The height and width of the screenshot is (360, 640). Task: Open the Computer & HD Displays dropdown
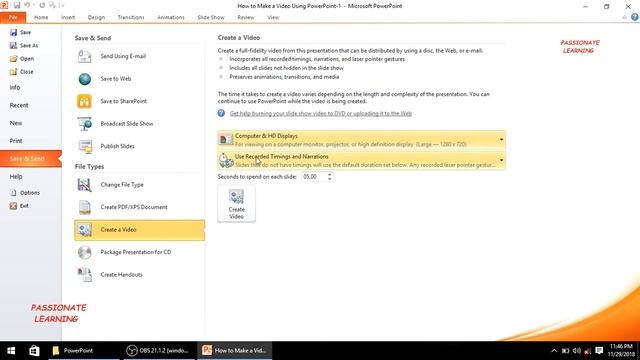[362, 140]
